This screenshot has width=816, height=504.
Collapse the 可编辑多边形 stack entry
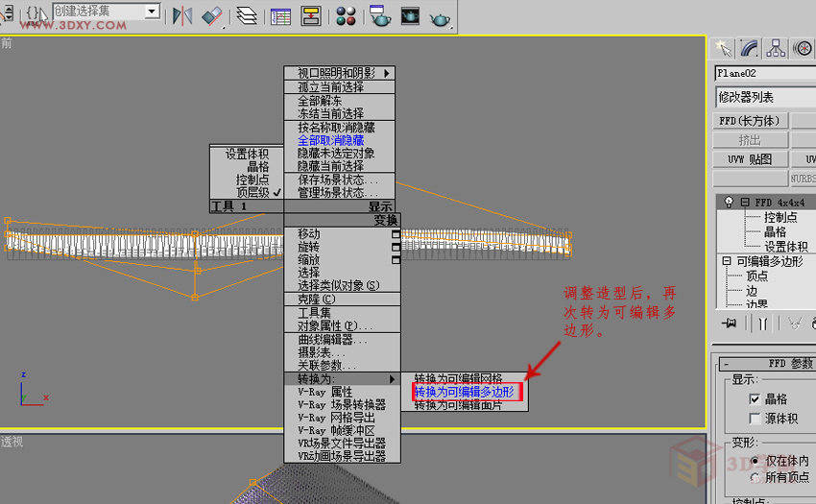point(727,261)
